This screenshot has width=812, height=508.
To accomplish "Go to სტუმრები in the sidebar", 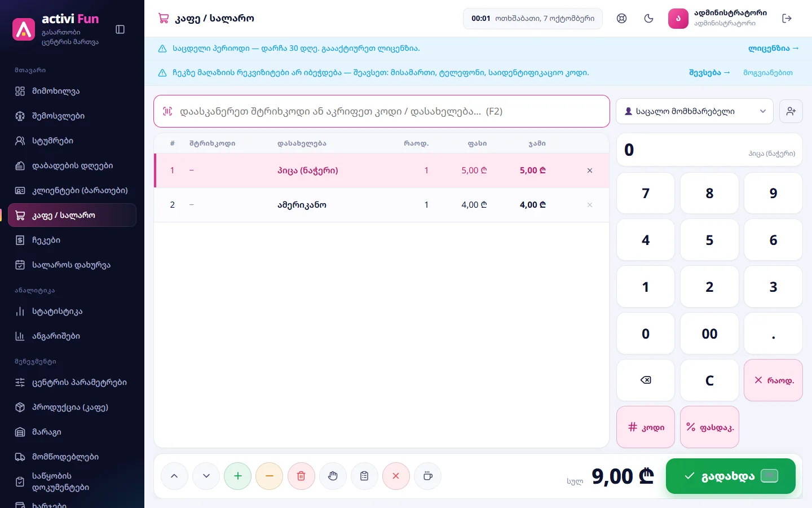I will pyautogui.click(x=72, y=141).
